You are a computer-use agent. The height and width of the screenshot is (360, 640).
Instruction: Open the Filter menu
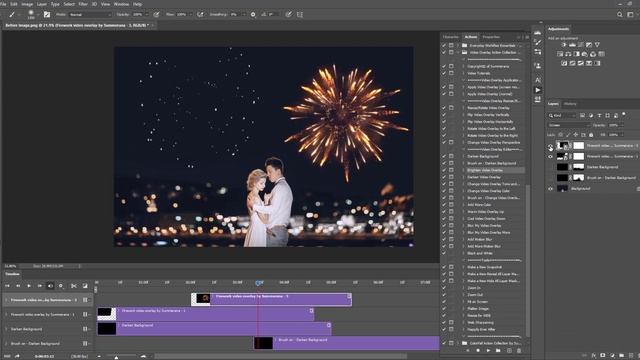(83, 4)
